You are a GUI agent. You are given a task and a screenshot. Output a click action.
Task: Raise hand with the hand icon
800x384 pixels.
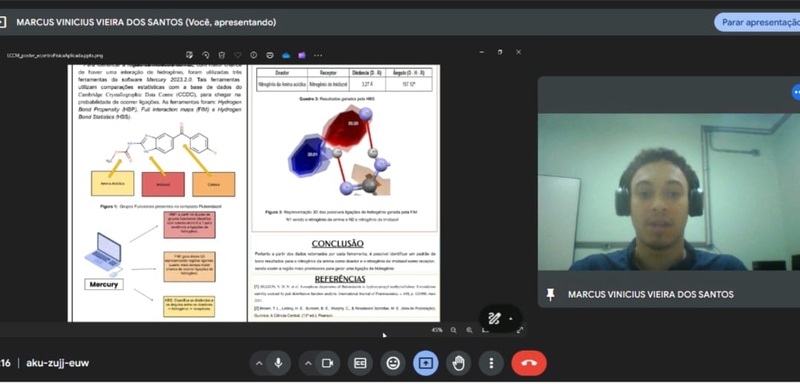click(459, 363)
